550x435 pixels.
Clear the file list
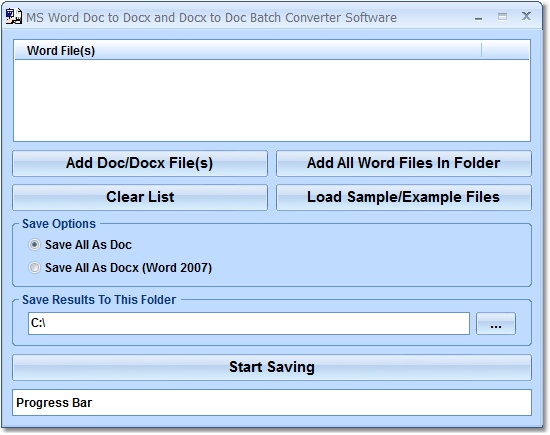pos(140,197)
